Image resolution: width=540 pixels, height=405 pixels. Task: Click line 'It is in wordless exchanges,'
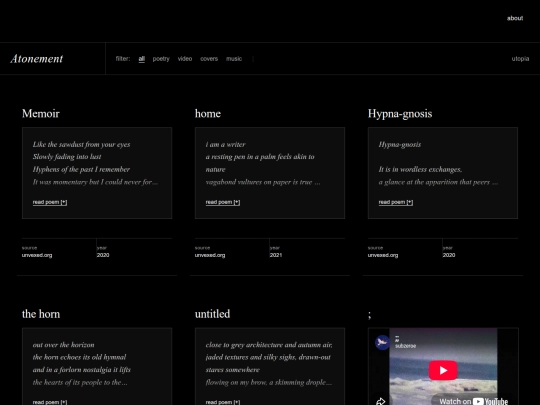420,169
